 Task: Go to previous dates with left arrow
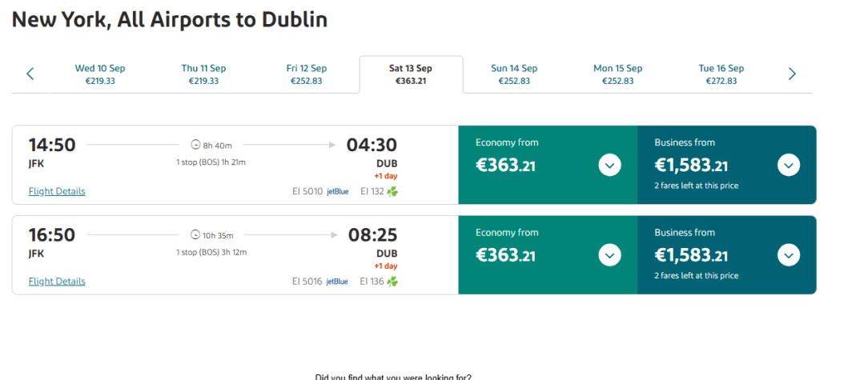(x=30, y=74)
